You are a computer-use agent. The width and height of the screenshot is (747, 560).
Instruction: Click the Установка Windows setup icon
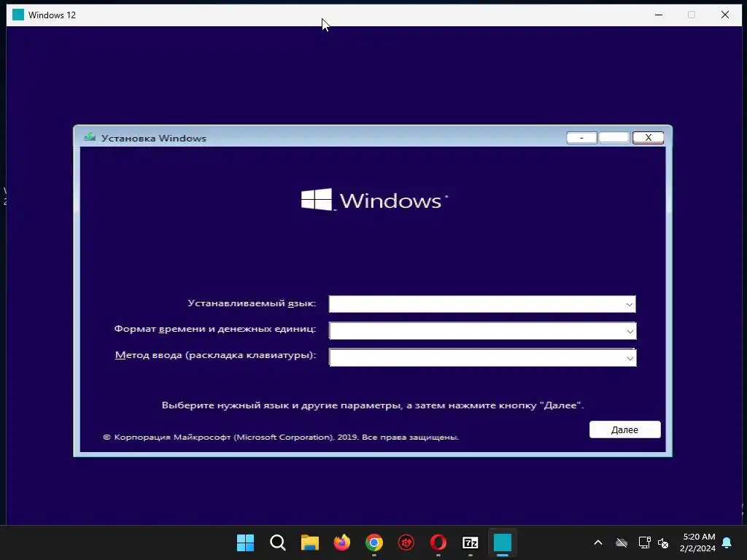pyautogui.click(x=90, y=138)
